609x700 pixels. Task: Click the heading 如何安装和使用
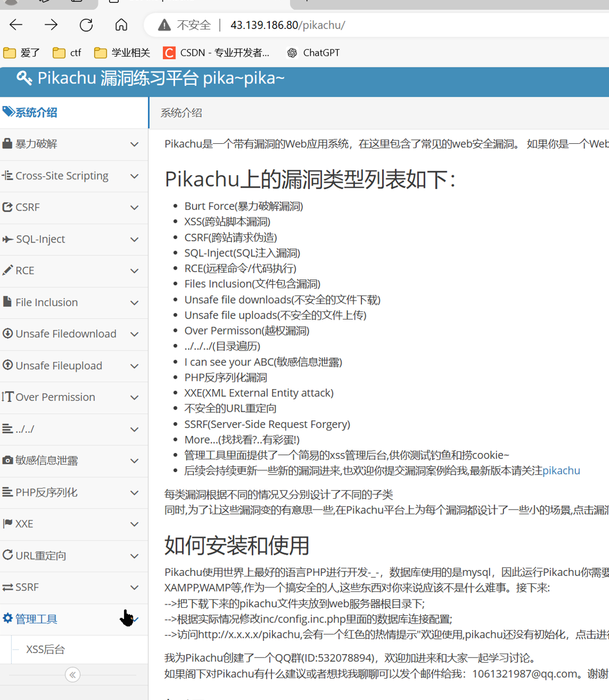[237, 545]
